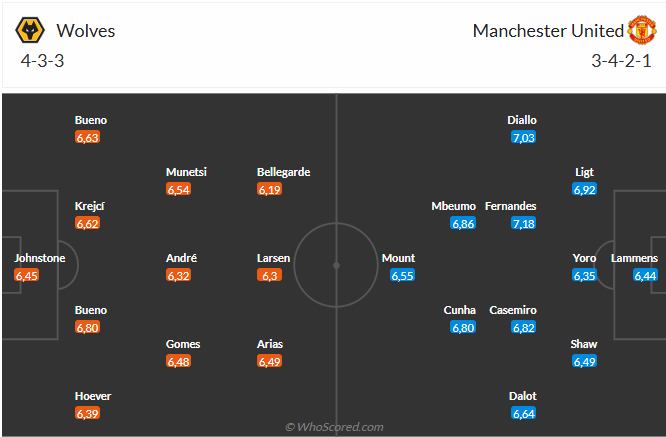Click Ligt's 6.92 rating badge
The width and height of the screenshot is (666, 437).
click(x=585, y=189)
